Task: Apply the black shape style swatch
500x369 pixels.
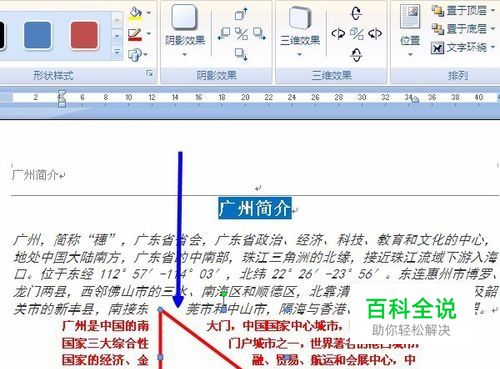Action: coord(2,35)
